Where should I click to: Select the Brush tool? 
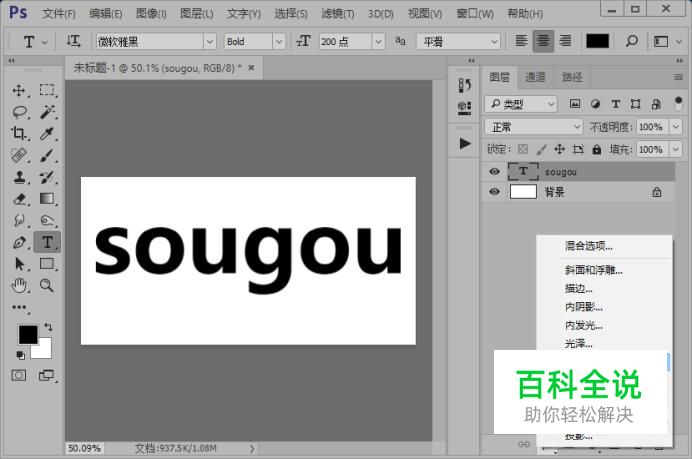pos(47,155)
